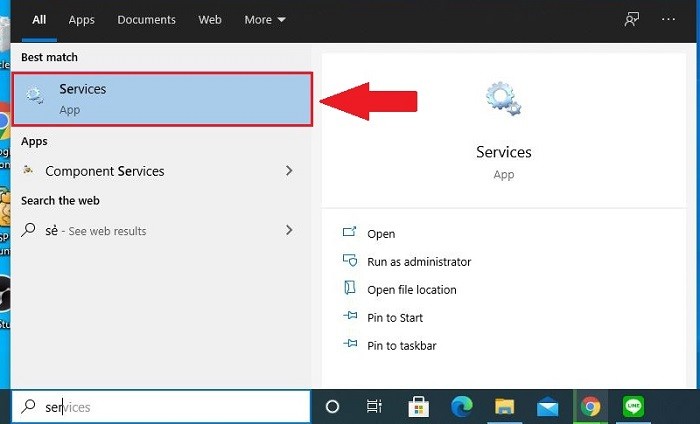Switch to the Apps search tab
Screen dimensions: 700x424
click(x=82, y=19)
